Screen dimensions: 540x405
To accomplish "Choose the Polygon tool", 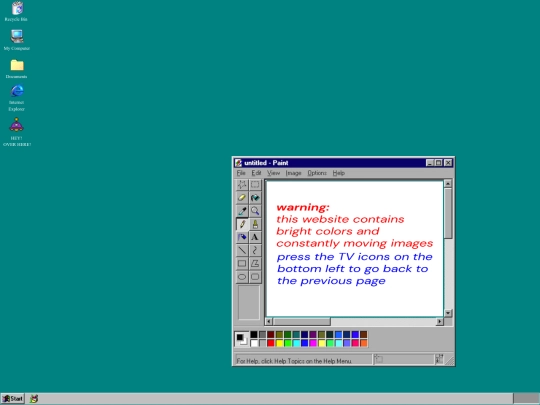I will (255, 263).
